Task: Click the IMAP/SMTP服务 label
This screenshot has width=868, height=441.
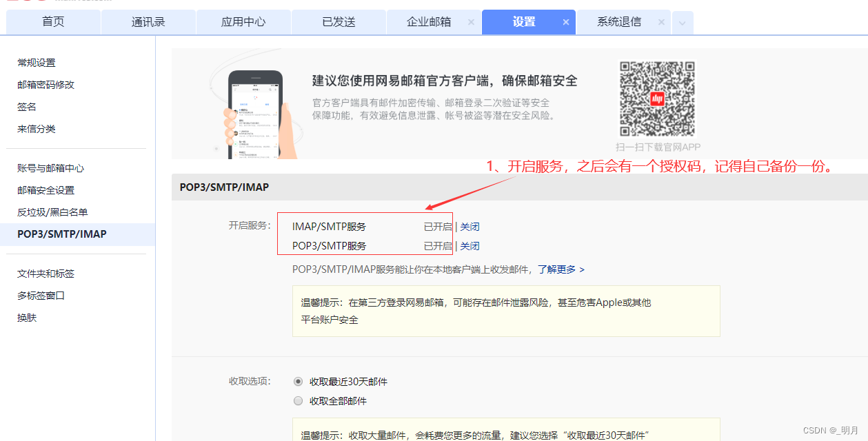Action: (x=329, y=227)
